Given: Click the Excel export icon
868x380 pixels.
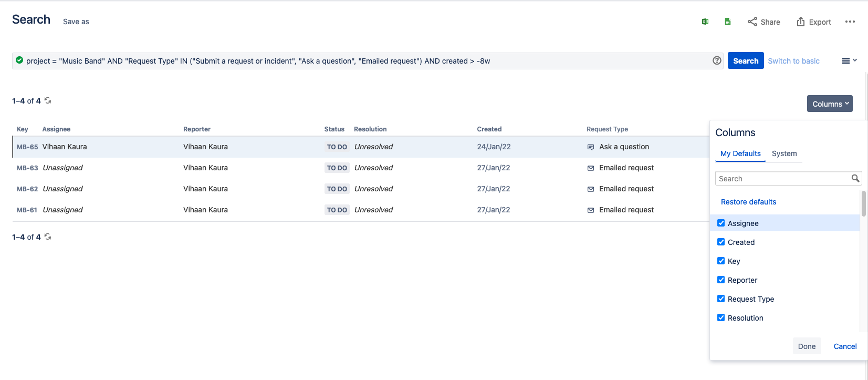Looking at the screenshot, I should pyautogui.click(x=705, y=22).
